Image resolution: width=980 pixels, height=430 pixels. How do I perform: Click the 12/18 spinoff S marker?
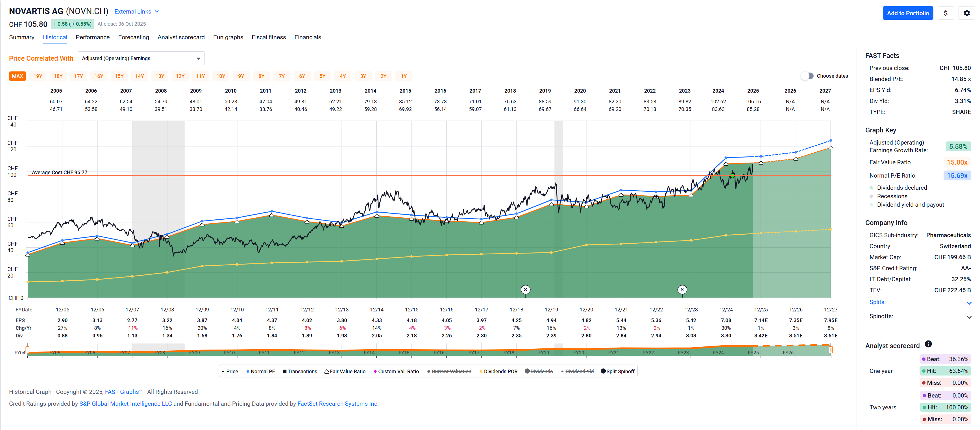coord(525,290)
